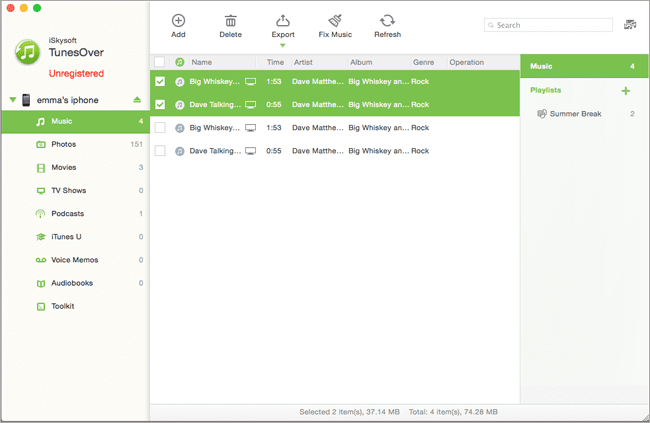Click the Add toolbar icon
Viewport: 650px width, 423px height.
(178, 20)
